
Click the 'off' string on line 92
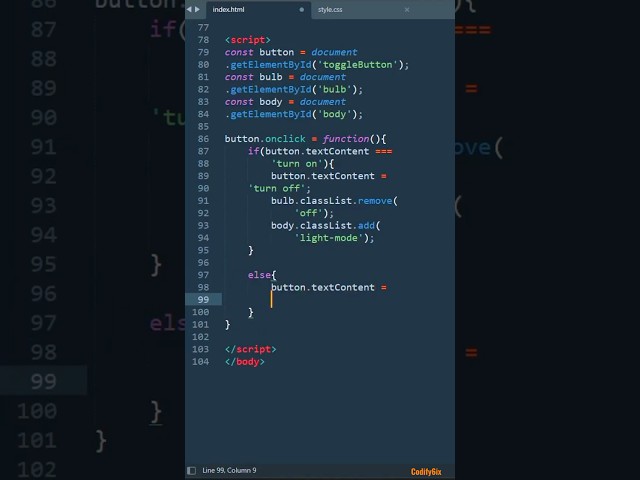point(308,213)
